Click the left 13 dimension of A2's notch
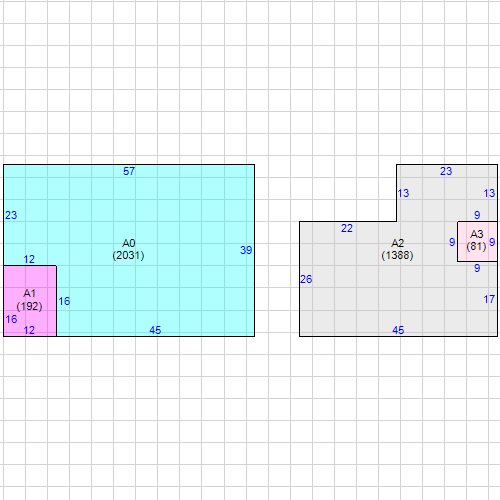This screenshot has width=500, height=500. point(403,193)
